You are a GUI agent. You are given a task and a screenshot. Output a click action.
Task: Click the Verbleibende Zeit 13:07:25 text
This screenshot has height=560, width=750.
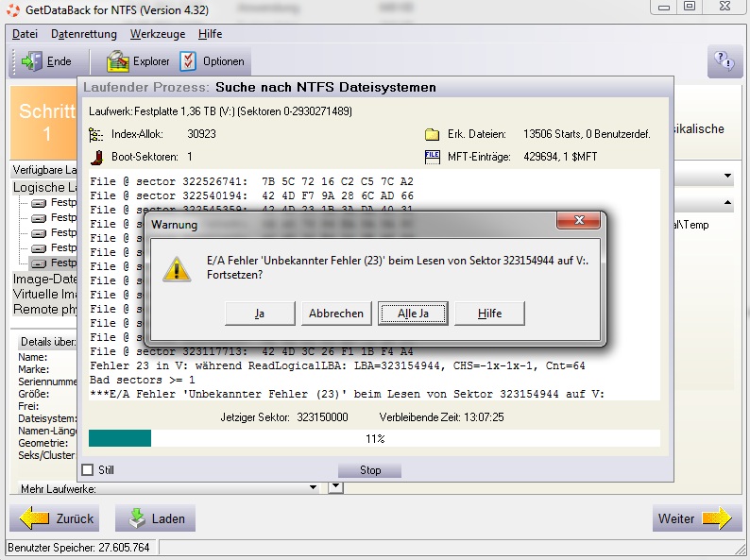click(441, 417)
